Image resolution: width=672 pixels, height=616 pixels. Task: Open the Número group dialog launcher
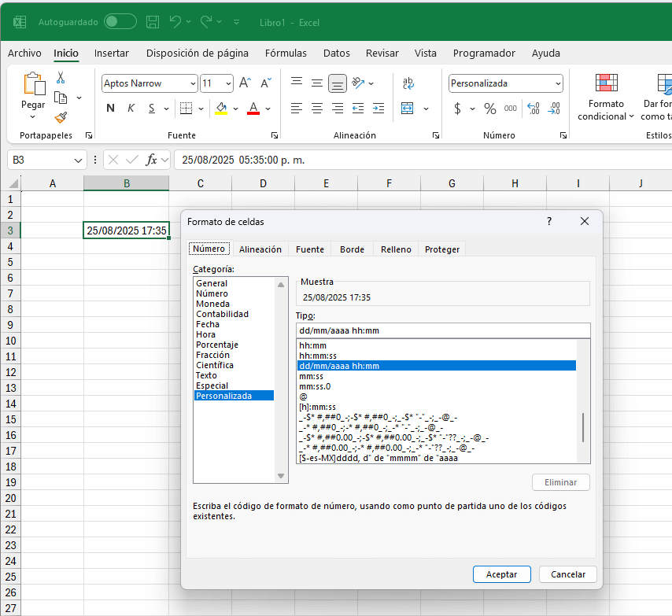563,135
